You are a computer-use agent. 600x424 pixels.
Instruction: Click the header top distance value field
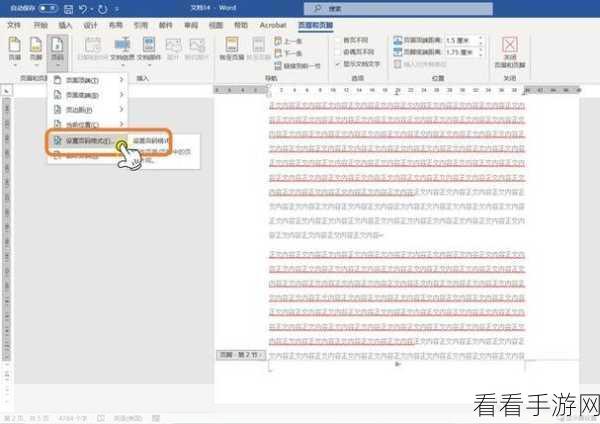(x=460, y=40)
